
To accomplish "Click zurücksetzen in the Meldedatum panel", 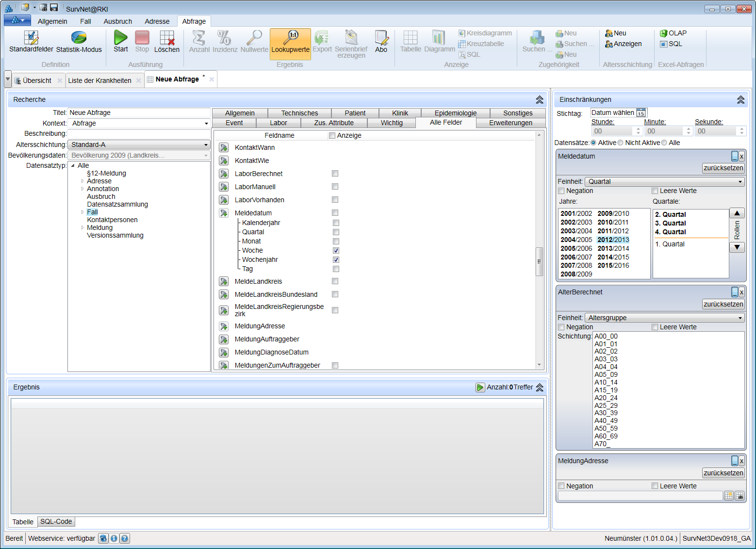I will tap(723, 168).
